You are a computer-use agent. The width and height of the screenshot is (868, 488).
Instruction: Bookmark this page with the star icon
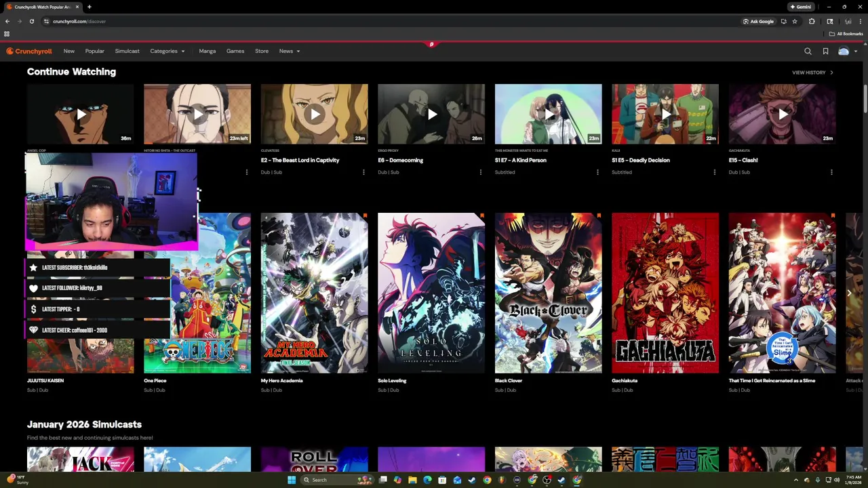795,21
